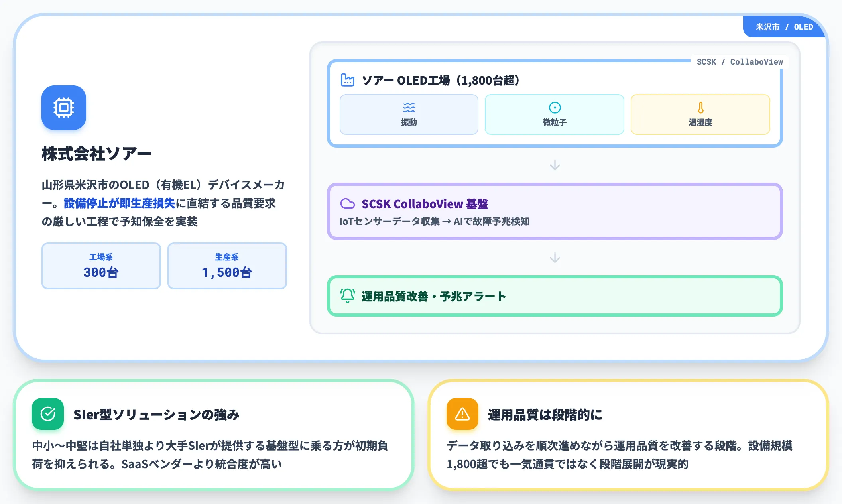Click the orange warning triangle icon
The height and width of the screenshot is (504, 842).
pos(462,414)
